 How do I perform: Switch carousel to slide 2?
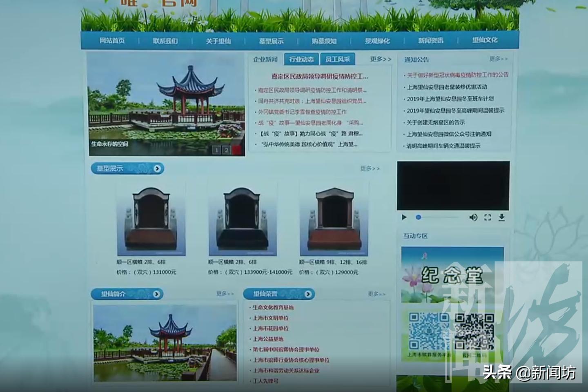coord(226,150)
